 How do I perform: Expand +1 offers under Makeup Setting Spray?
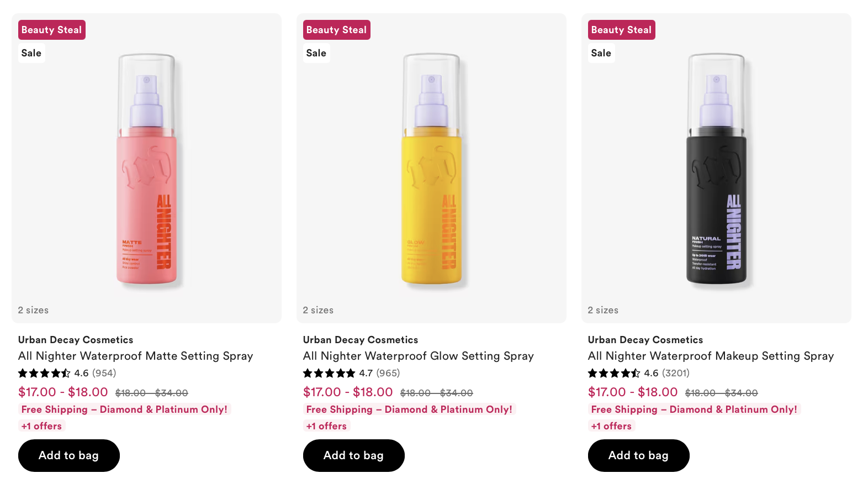[x=612, y=426]
